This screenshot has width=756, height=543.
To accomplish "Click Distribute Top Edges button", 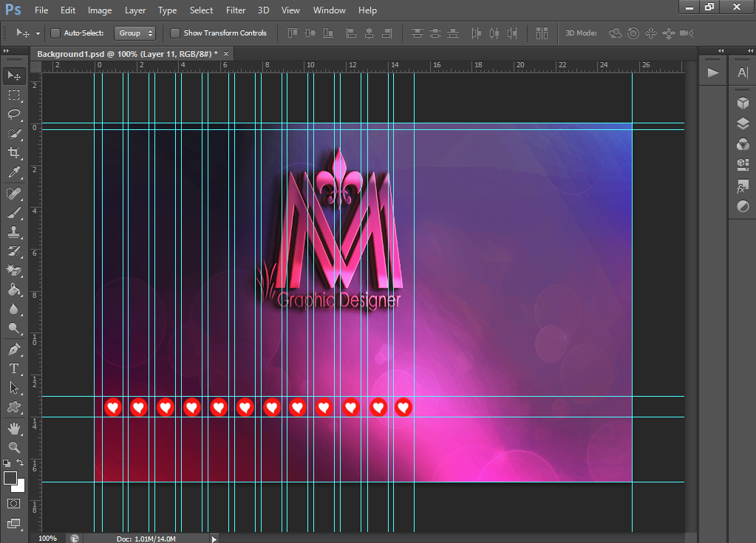I will [418, 33].
